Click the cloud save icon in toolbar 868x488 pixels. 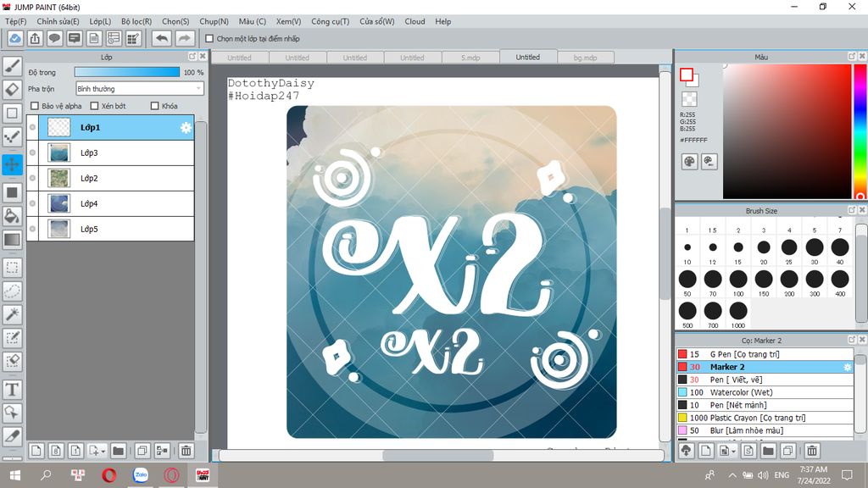coord(15,39)
